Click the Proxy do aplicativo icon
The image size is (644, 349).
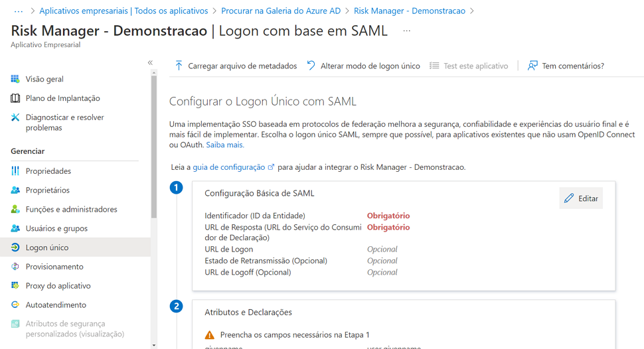coord(15,285)
